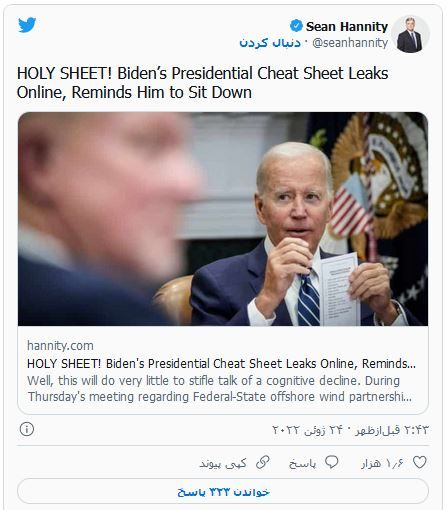Screen dimensions: 448x510
Task: Click the Twitter bird logo
Action: pos(27,25)
